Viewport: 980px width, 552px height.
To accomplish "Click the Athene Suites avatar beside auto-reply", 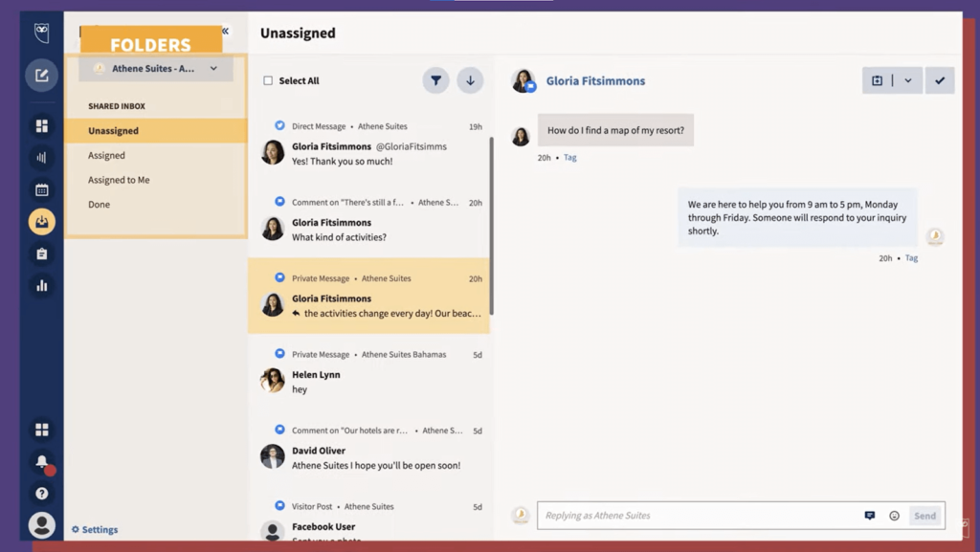I will (x=935, y=236).
